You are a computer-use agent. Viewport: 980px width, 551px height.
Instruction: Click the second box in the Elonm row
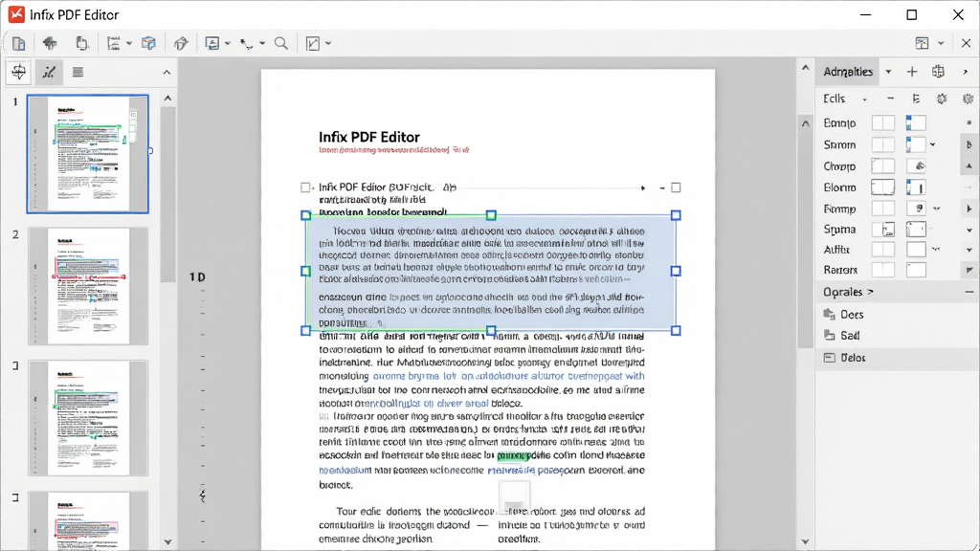916,187
